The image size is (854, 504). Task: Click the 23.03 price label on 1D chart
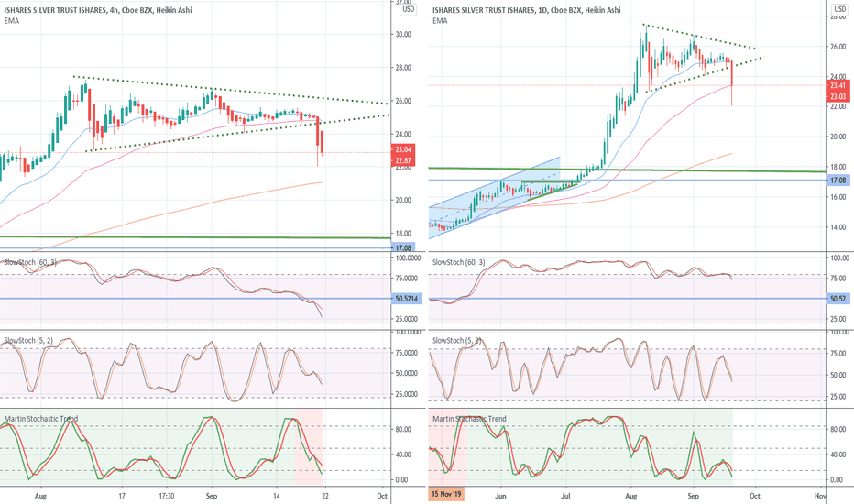coord(838,97)
